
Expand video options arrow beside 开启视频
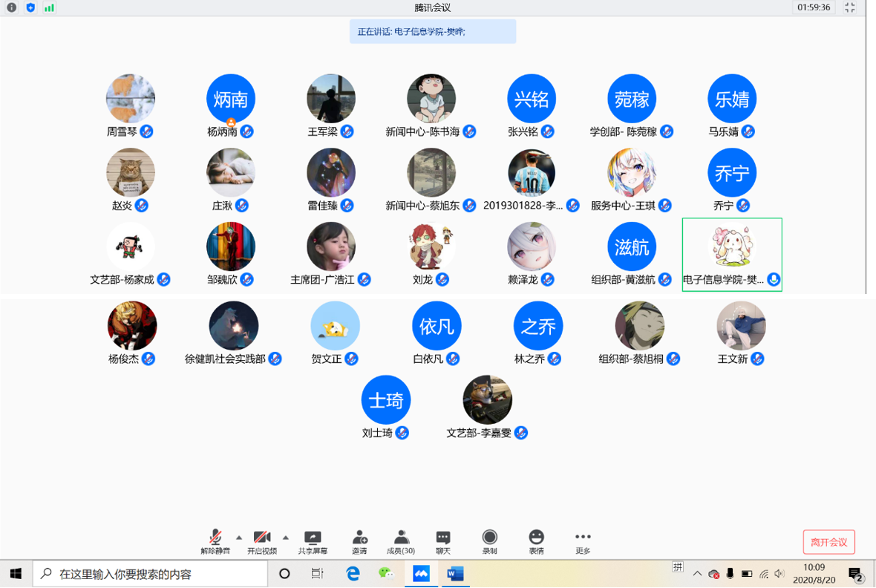[x=286, y=538]
